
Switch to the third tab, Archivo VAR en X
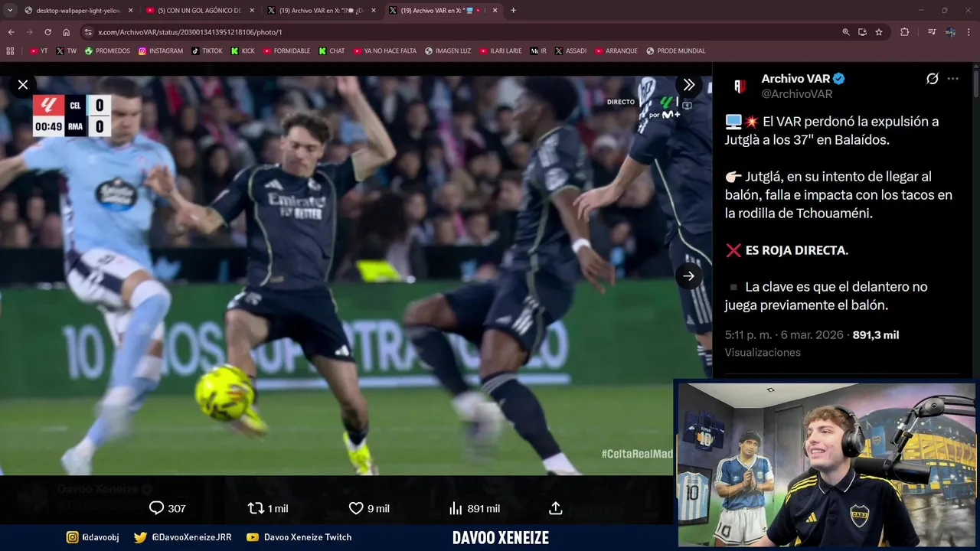(320, 11)
